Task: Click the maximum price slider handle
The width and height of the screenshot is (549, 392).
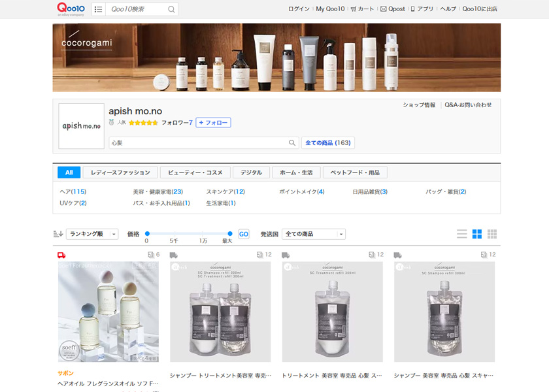Action: [x=229, y=233]
